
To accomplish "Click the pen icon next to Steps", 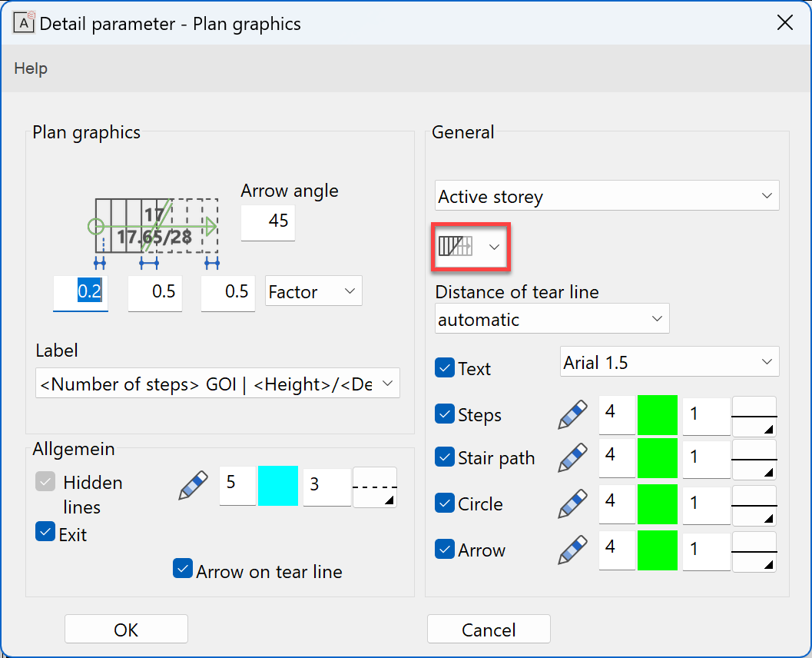I will tap(573, 415).
